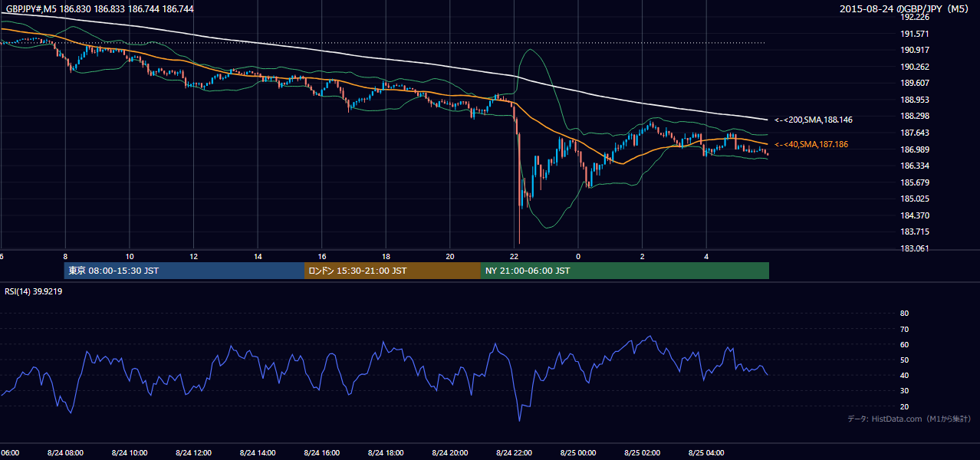This screenshot has height=460, width=980.
Task: Click hour label 16 under the price chart
Action: click(322, 257)
